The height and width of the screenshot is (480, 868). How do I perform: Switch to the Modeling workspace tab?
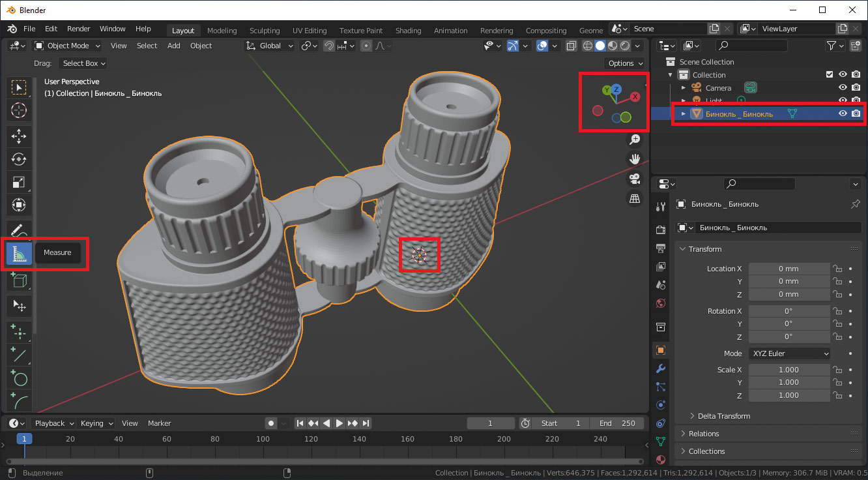point(222,31)
